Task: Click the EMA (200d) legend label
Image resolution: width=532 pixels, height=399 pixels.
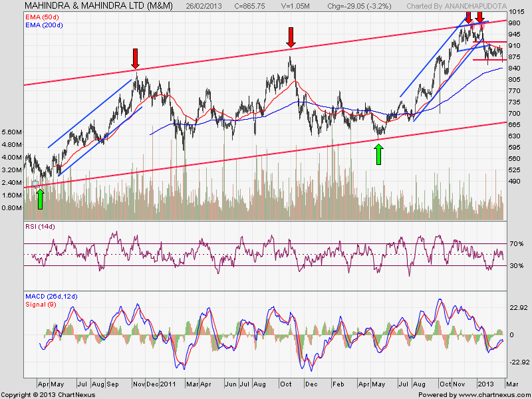Action: [44, 25]
